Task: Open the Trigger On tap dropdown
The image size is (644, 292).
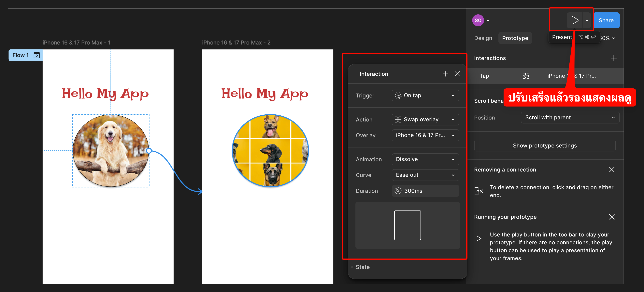Action: (x=425, y=95)
